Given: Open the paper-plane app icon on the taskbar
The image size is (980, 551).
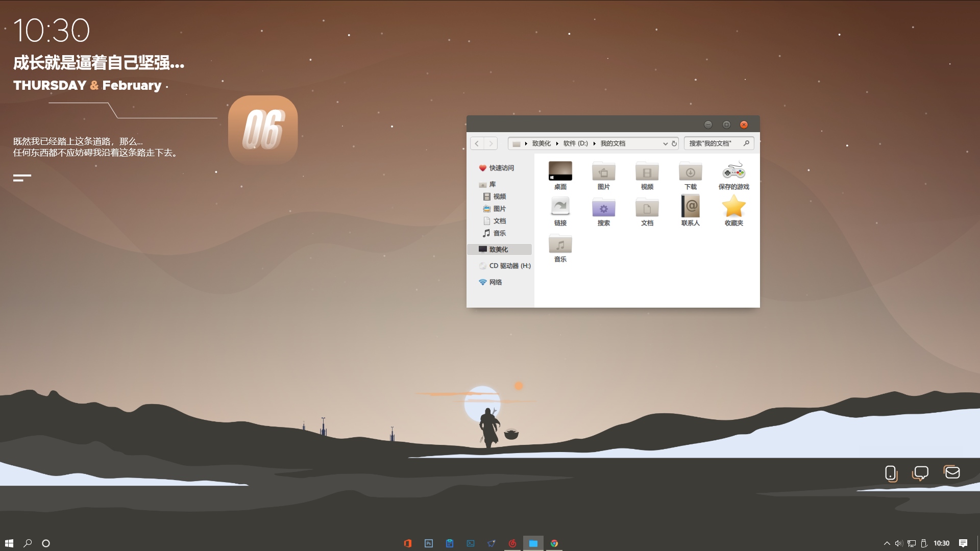Looking at the screenshot, I should (492, 543).
